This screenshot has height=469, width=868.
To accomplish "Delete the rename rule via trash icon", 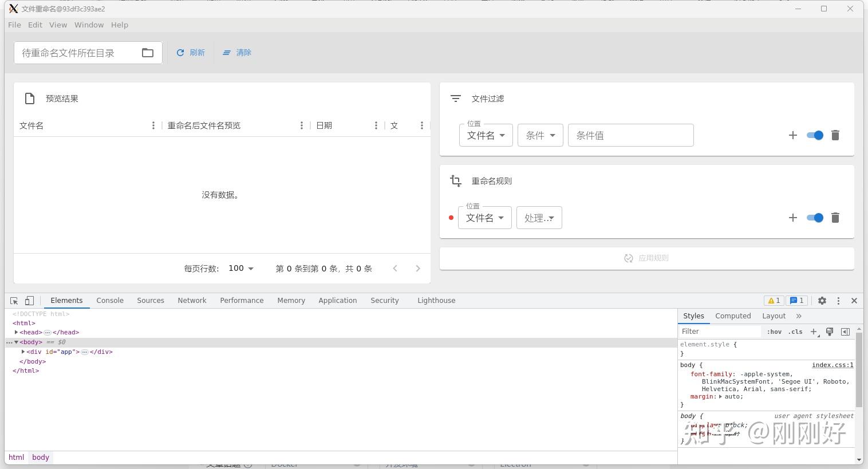I will tap(835, 218).
